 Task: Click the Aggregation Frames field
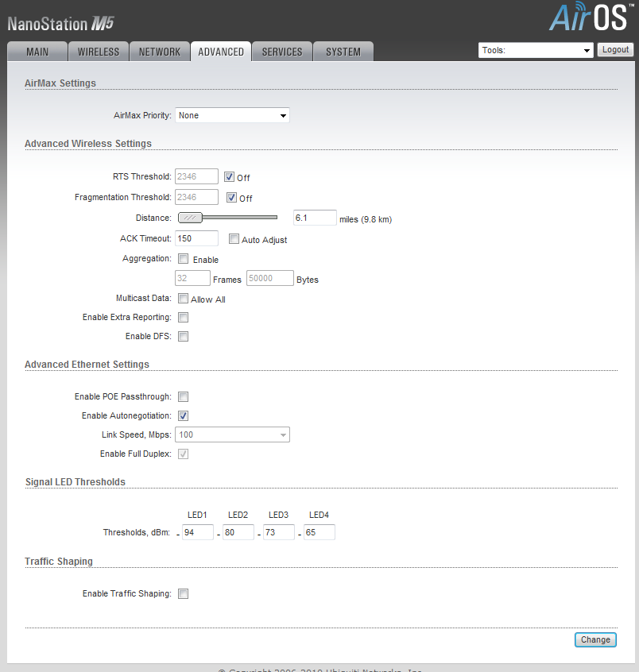[x=192, y=278]
